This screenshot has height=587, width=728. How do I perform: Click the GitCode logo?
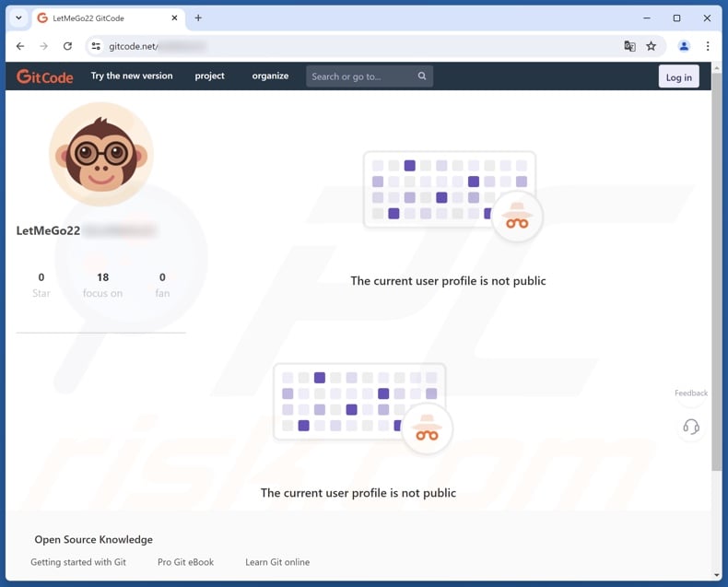(44, 76)
